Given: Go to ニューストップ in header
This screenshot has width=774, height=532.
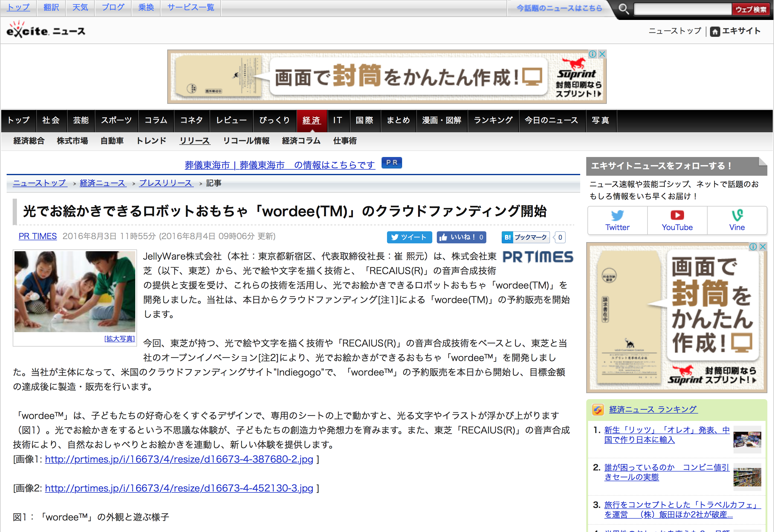Looking at the screenshot, I should coord(675,31).
